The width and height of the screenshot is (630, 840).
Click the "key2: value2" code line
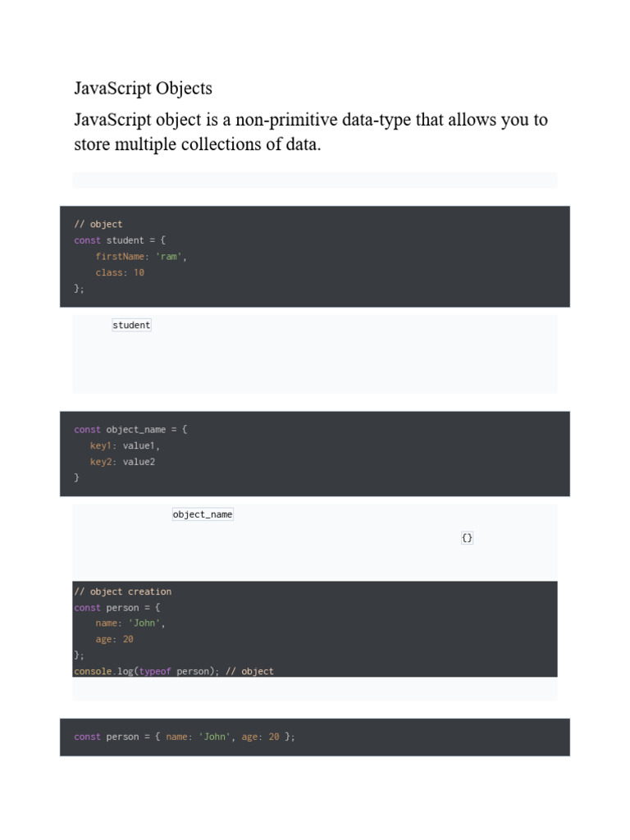click(x=122, y=462)
